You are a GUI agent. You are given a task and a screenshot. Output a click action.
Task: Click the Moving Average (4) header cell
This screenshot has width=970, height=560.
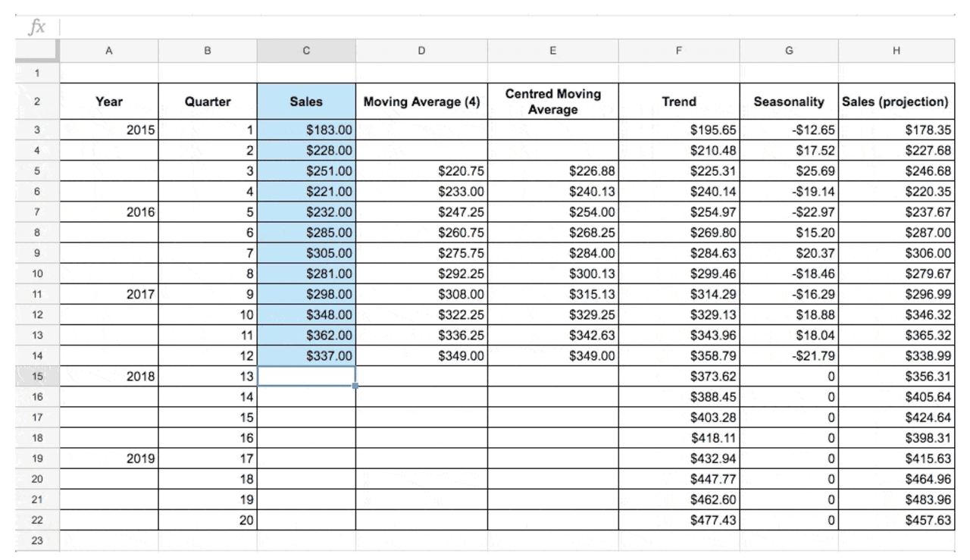coord(421,102)
